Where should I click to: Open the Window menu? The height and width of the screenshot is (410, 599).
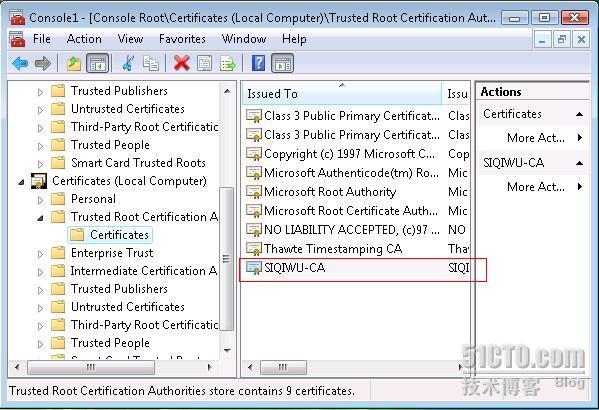tap(244, 39)
